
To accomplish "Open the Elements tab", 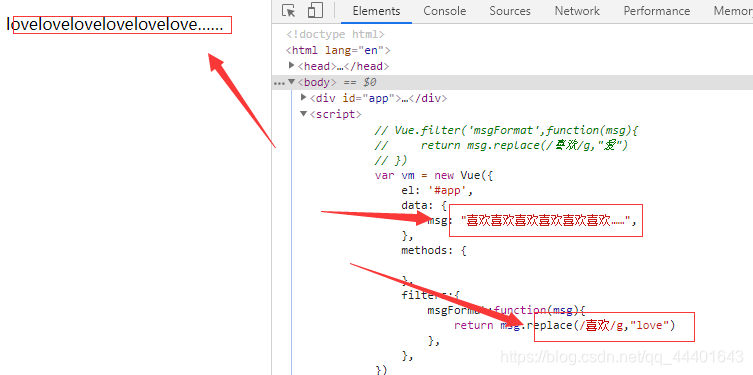I will point(376,11).
